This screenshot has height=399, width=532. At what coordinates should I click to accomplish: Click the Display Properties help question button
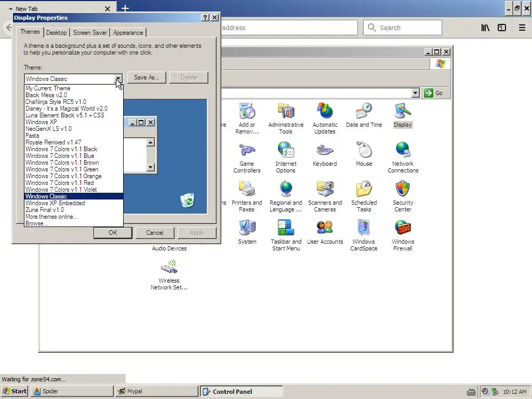pyautogui.click(x=205, y=17)
